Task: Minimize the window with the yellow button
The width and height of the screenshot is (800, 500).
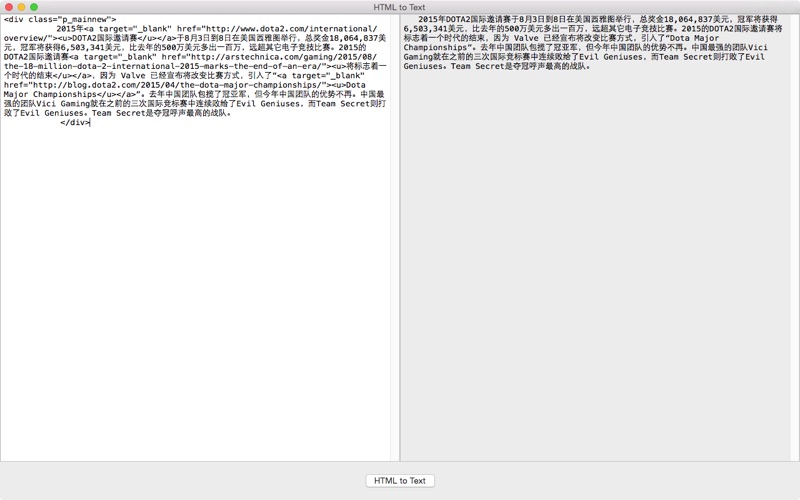Action: 21,7
